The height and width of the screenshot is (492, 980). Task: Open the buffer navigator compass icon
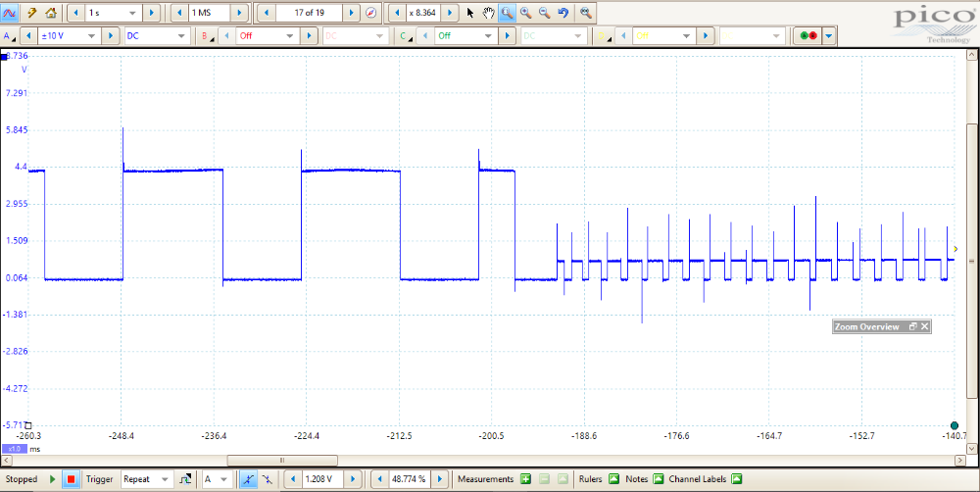point(370,13)
